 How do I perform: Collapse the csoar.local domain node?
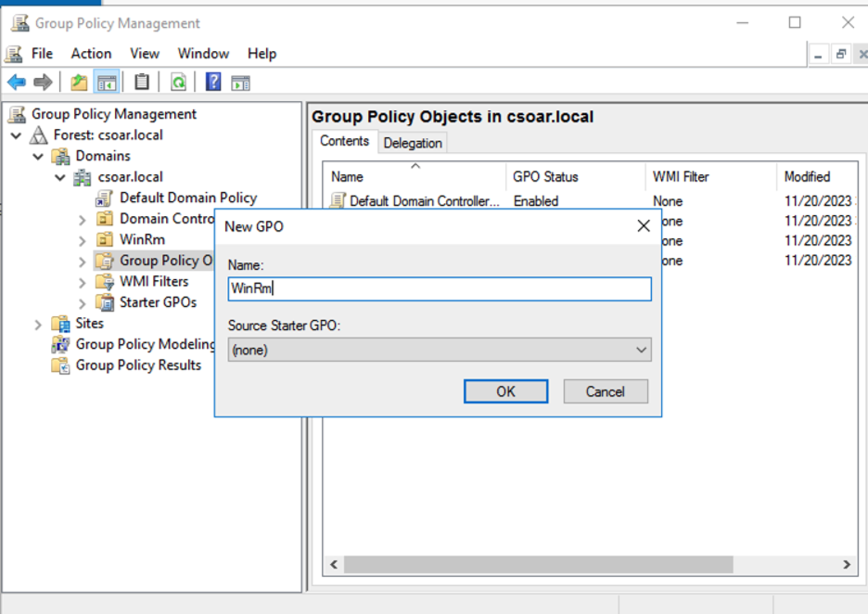pyautogui.click(x=59, y=176)
